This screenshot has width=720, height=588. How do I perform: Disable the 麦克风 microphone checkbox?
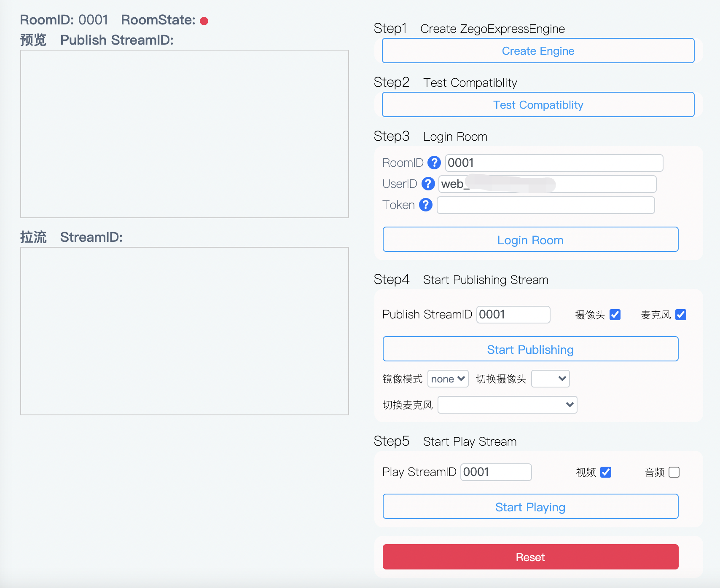(x=681, y=314)
